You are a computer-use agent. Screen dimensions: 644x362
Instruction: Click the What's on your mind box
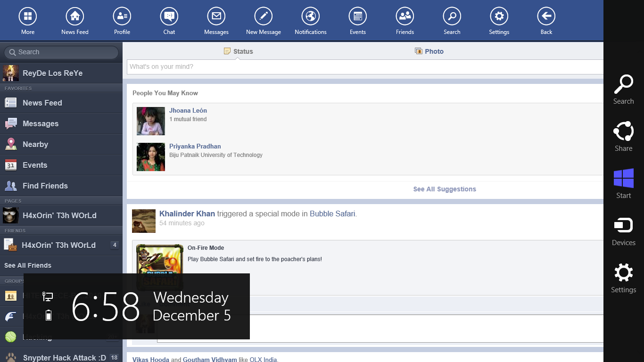point(365,67)
